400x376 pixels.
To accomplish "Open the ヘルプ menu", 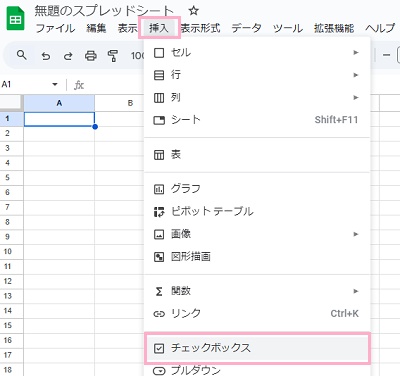I will pyautogui.click(x=380, y=28).
